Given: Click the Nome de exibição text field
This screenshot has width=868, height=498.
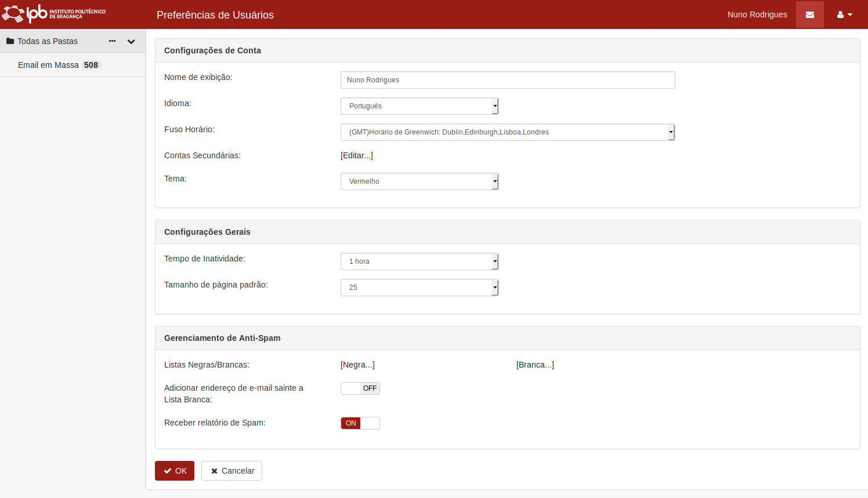Looking at the screenshot, I should pyautogui.click(x=508, y=80).
